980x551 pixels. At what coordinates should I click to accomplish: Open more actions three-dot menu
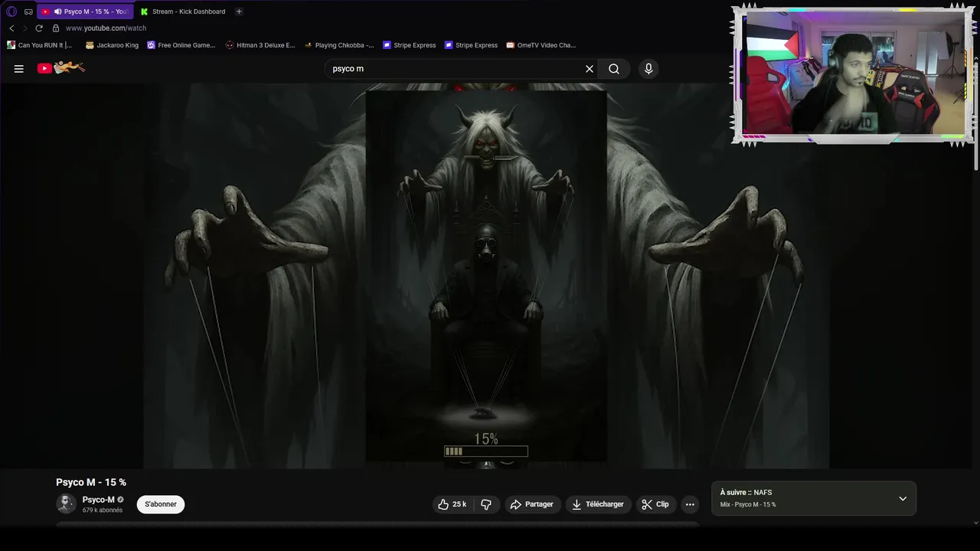click(x=690, y=504)
